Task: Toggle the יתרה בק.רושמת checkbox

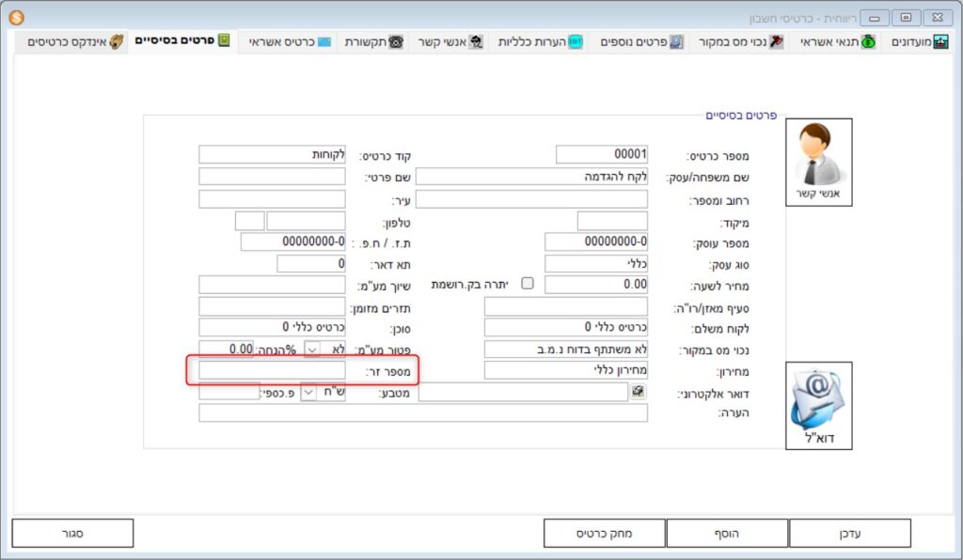Action: click(x=528, y=284)
